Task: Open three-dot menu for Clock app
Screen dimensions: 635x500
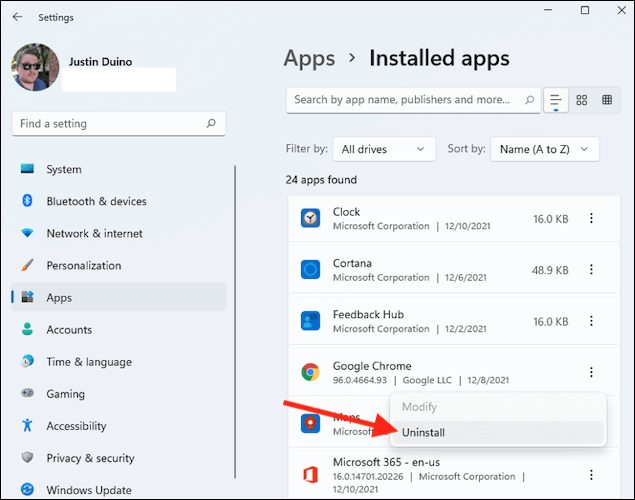Action: 591,218
